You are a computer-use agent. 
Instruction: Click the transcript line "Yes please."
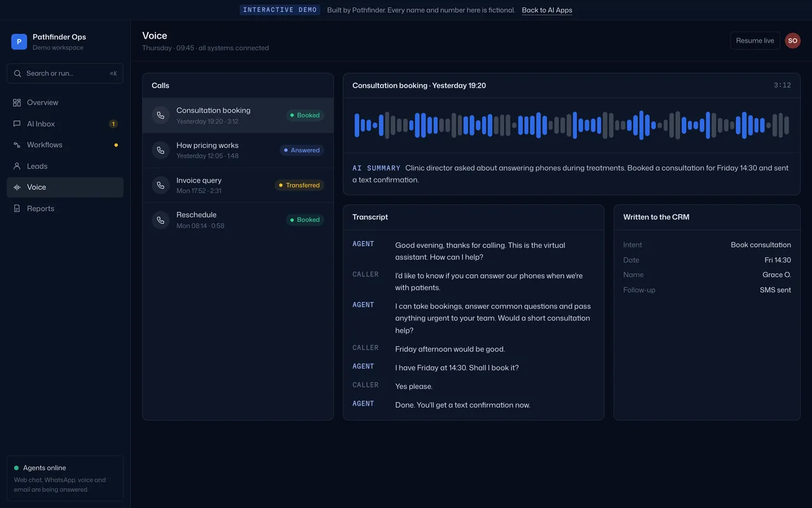pyautogui.click(x=414, y=387)
